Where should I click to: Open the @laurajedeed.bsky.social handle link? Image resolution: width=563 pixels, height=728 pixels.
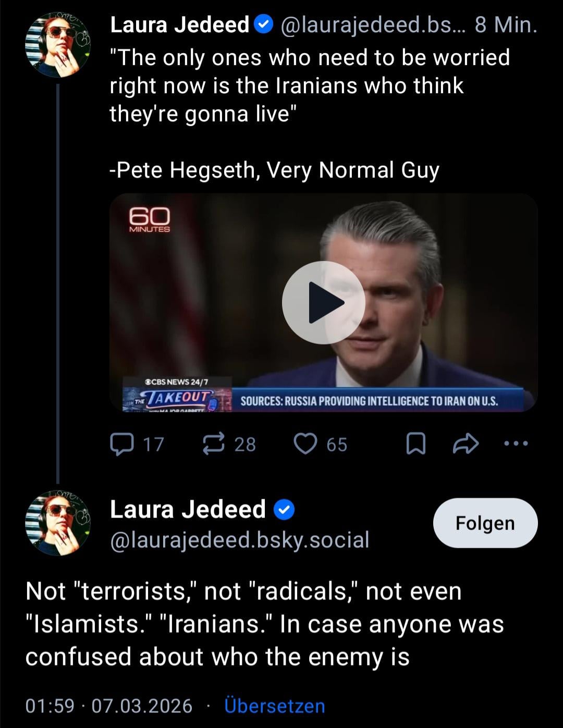click(240, 540)
